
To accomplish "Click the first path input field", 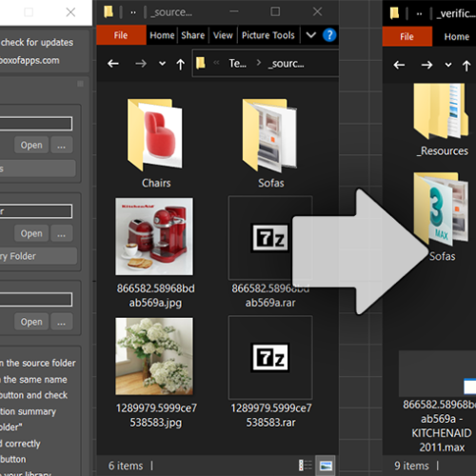I will (x=36, y=124).
